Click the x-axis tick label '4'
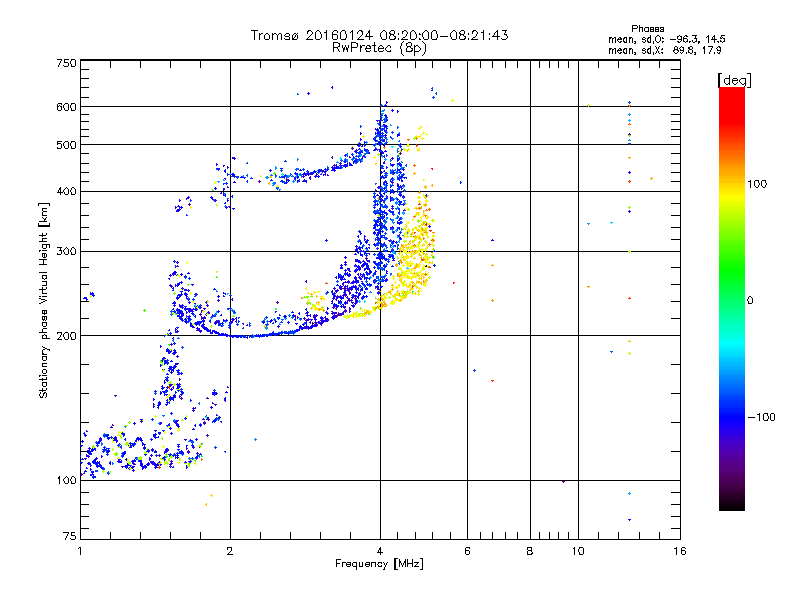 point(380,551)
